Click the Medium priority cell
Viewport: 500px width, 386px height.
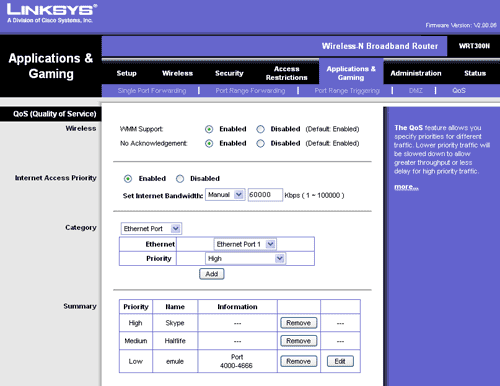pyautogui.click(x=136, y=341)
